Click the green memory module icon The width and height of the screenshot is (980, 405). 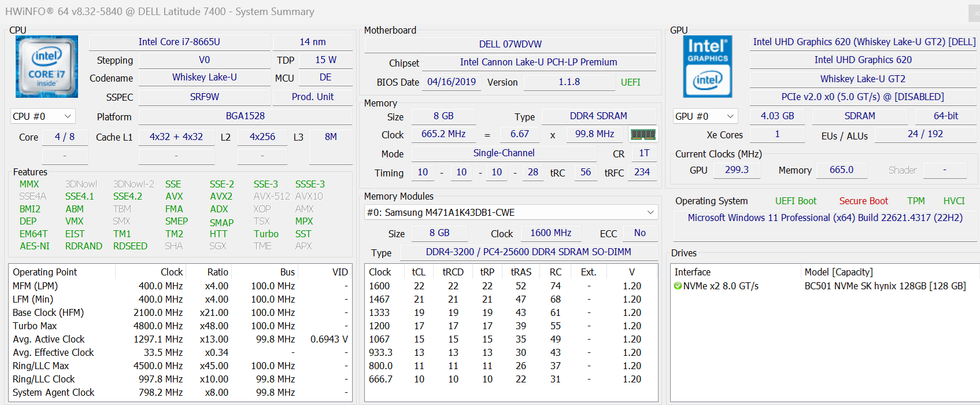tap(643, 134)
